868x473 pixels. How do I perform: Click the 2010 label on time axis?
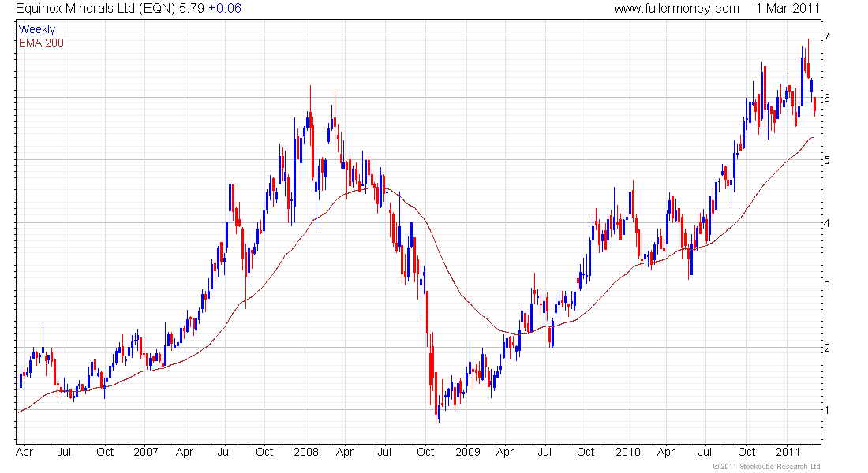tap(628, 453)
